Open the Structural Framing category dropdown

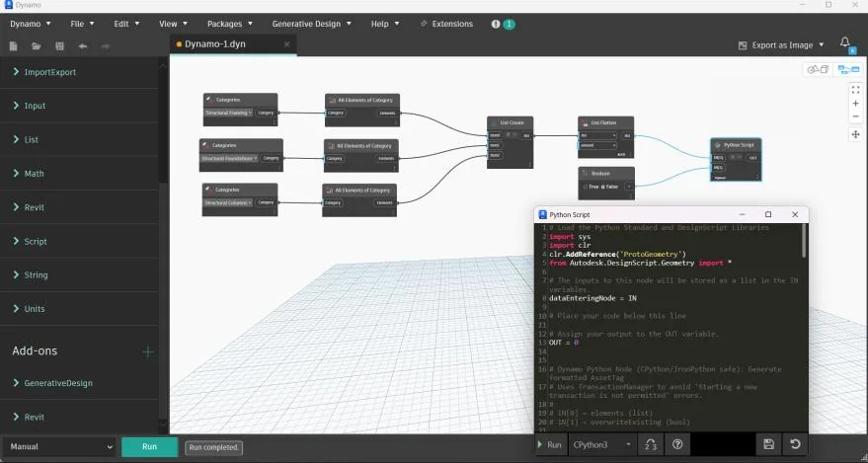coord(229,113)
